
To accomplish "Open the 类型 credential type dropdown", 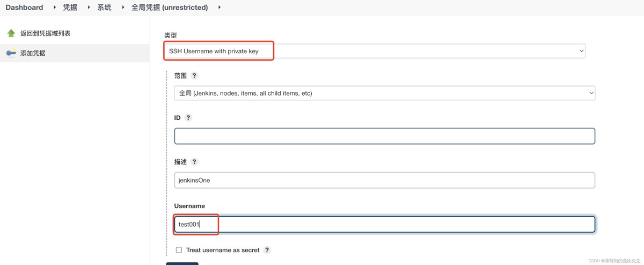I will (x=374, y=51).
